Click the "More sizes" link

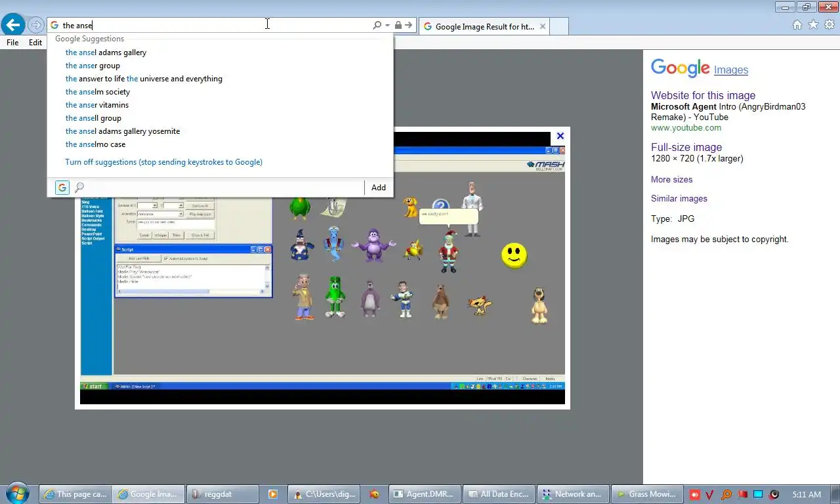[x=671, y=179]
